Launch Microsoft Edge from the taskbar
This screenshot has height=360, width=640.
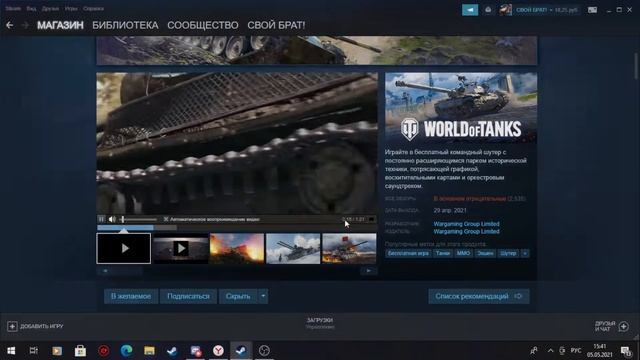[127, 351]
